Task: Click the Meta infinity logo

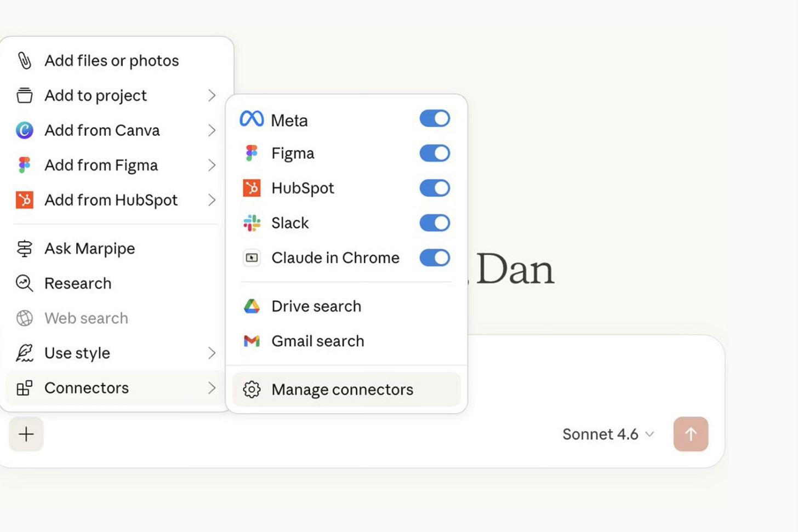Action: point(251,118)
